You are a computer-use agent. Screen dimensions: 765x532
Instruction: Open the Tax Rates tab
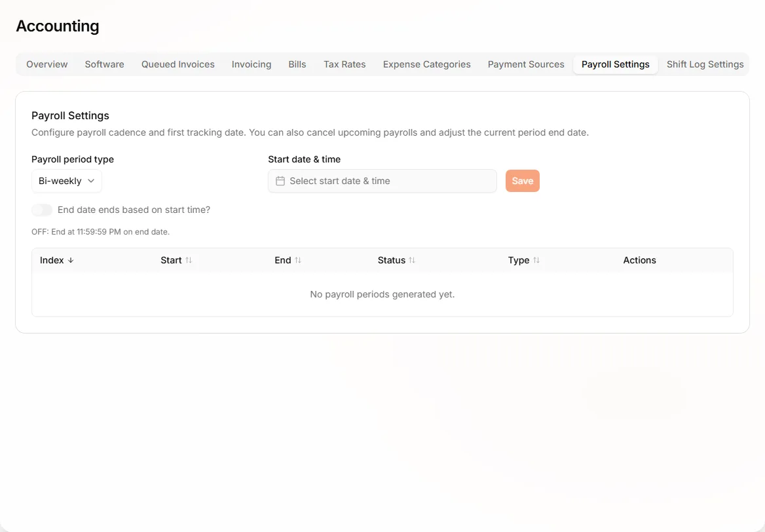point(345,64)
